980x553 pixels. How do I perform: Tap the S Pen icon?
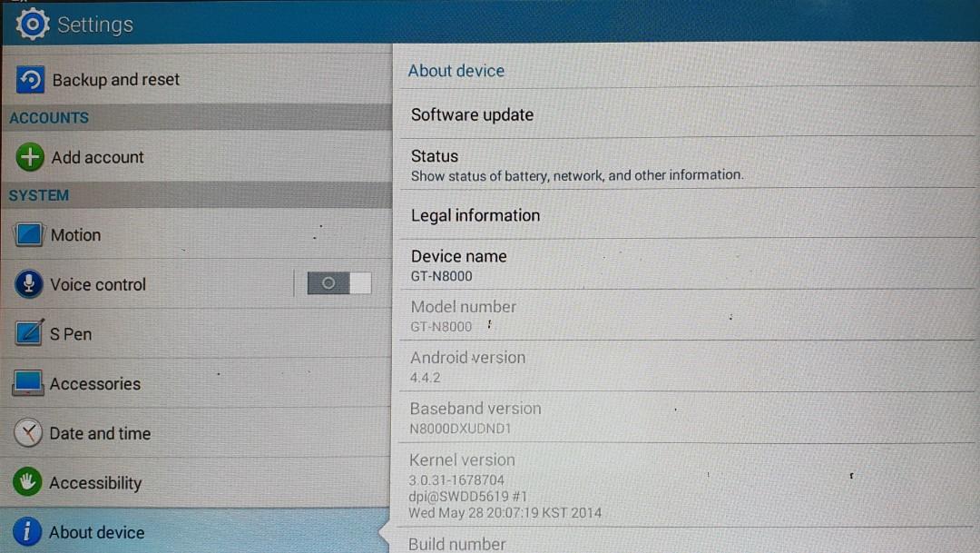pyautogui.click(x=29, y=333)
